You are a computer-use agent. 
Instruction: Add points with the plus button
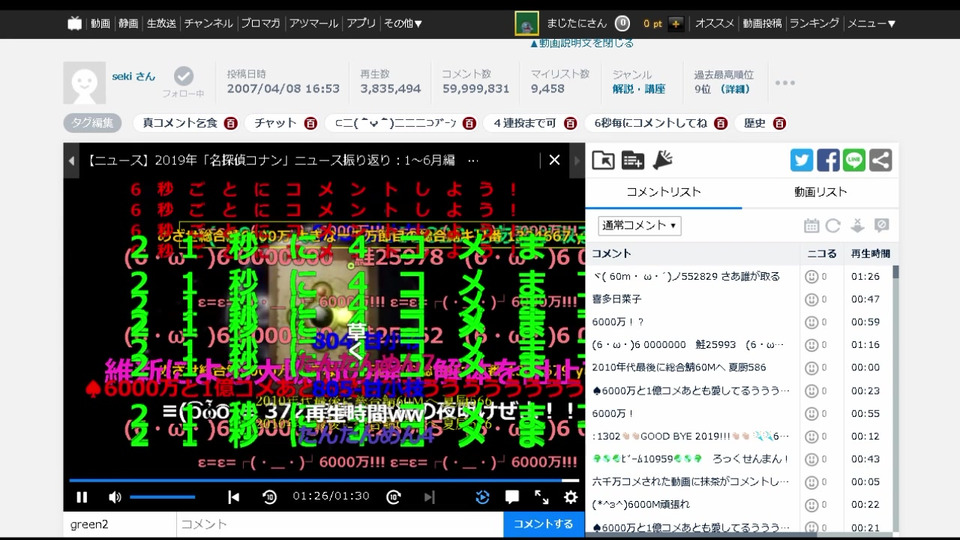tap(676, 23)
